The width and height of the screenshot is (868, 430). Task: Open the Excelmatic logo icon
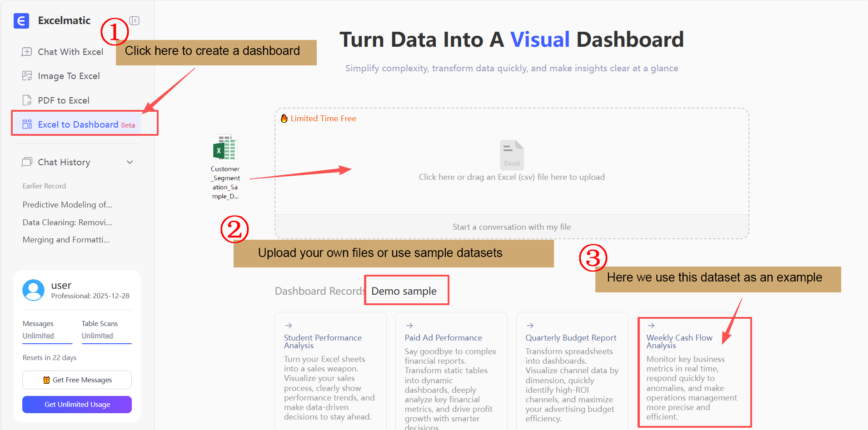(21, 20)
